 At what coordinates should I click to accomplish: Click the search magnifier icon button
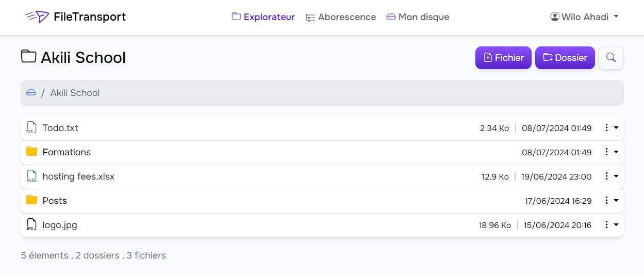click(x=611, y=58)
